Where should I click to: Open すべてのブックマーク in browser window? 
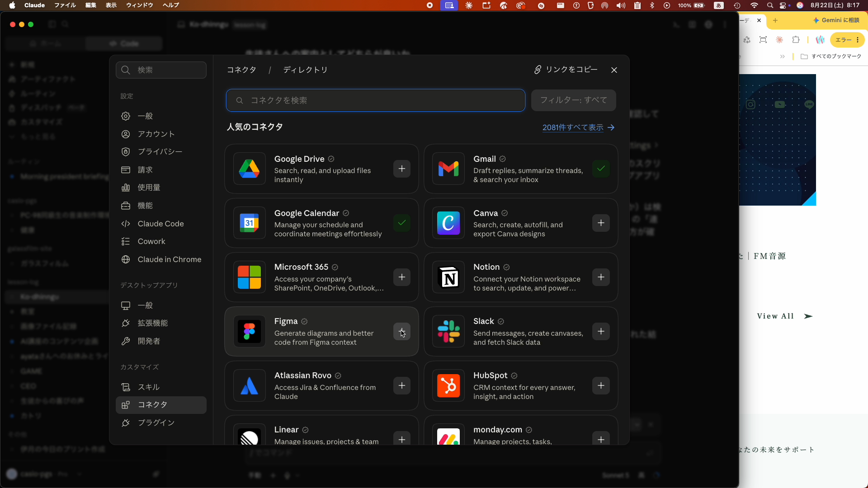point(831,56)
